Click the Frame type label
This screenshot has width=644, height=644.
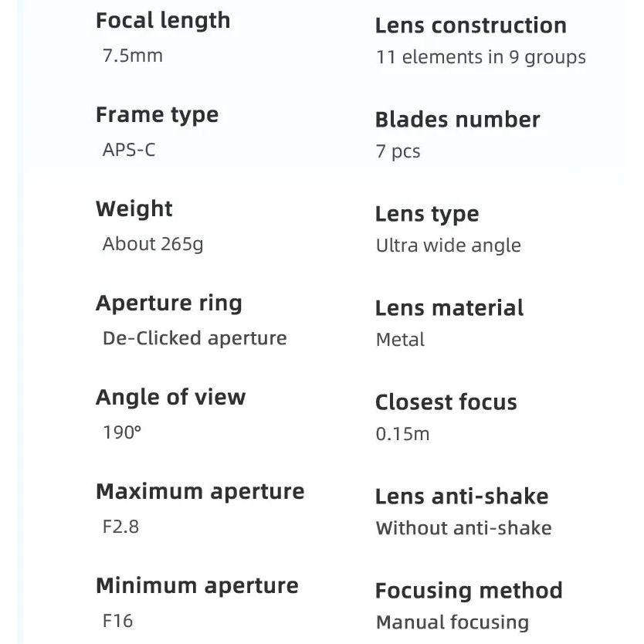(157, 115)
